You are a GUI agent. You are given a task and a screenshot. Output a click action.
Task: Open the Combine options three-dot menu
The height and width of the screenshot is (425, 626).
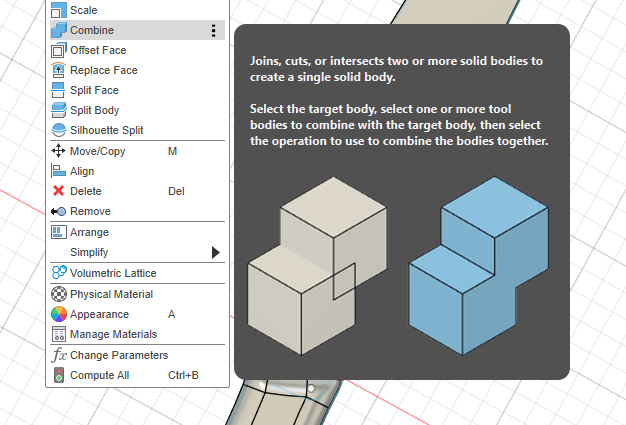click(213, 30)
